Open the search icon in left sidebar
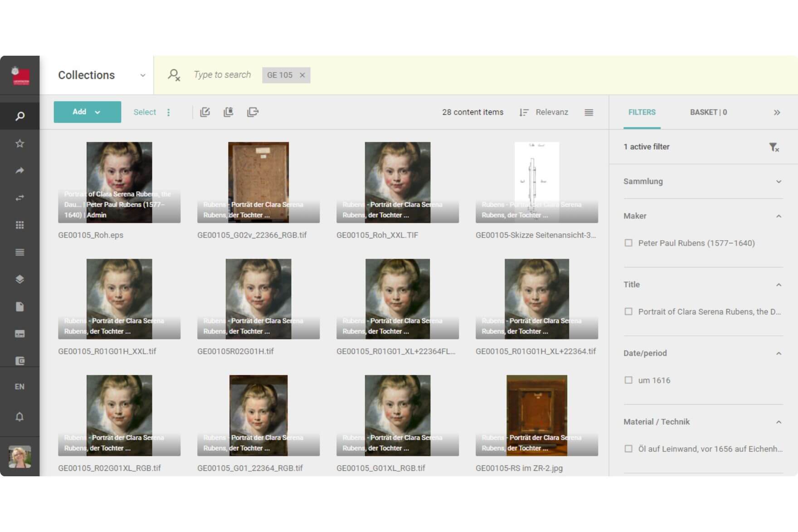Image resolution: width=798 pixels, height=532 pixels. (19, 116)
